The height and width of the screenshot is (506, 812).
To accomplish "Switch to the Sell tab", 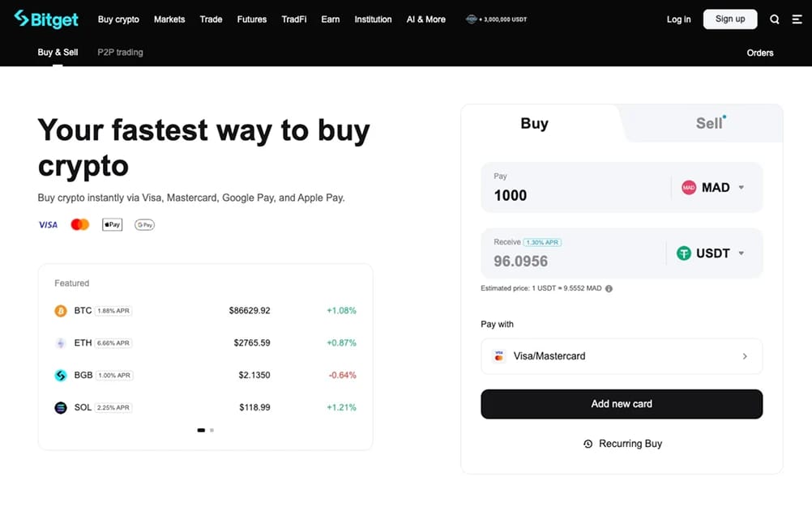I will (708, 124).
